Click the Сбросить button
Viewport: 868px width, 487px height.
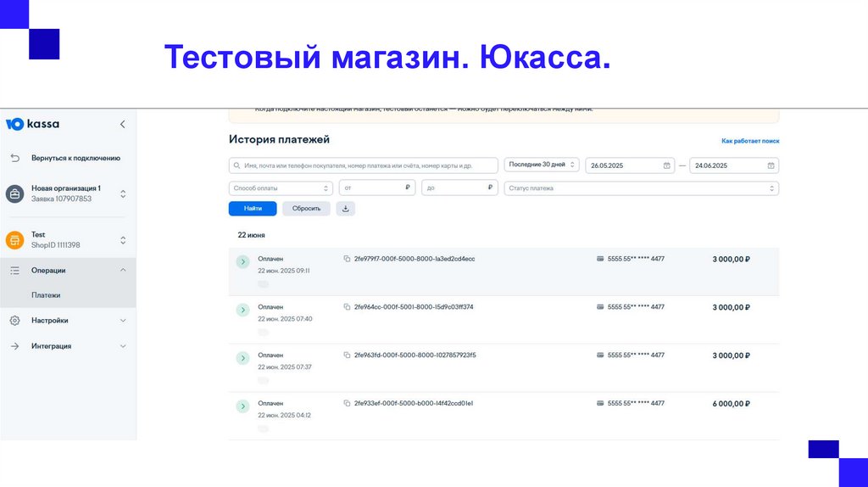pos(306,209)
